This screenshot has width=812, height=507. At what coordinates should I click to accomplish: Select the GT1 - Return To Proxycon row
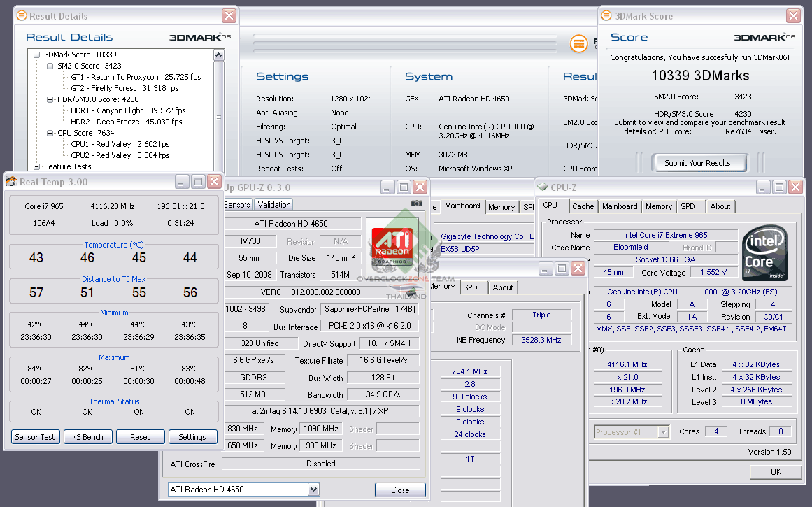pos(136,77)
